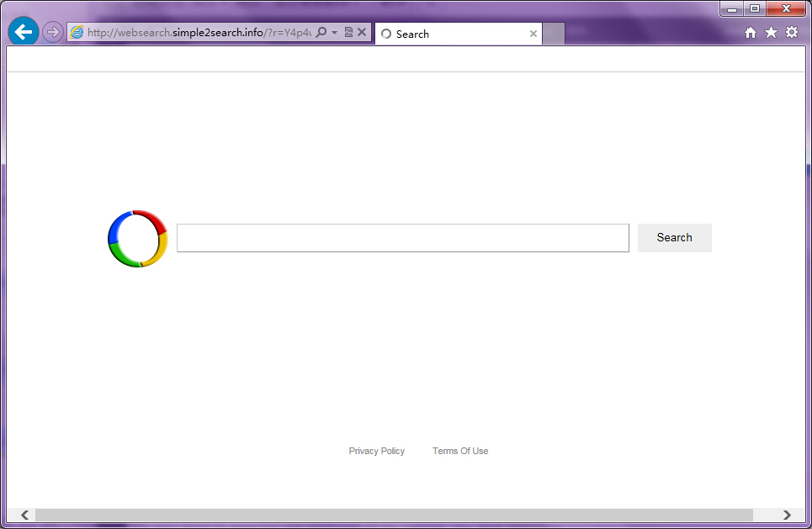Image resolution: width=812 pixels, height=529 pixels.
Task: Open a new tab
Action: point(554,34)
